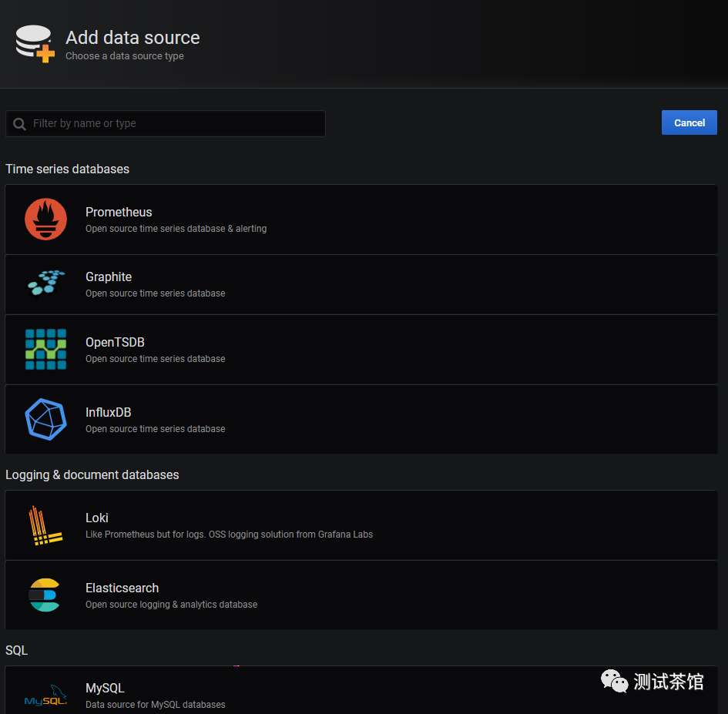
Task: Click the Add data source database icon
Action: click(x=35, y=44)
